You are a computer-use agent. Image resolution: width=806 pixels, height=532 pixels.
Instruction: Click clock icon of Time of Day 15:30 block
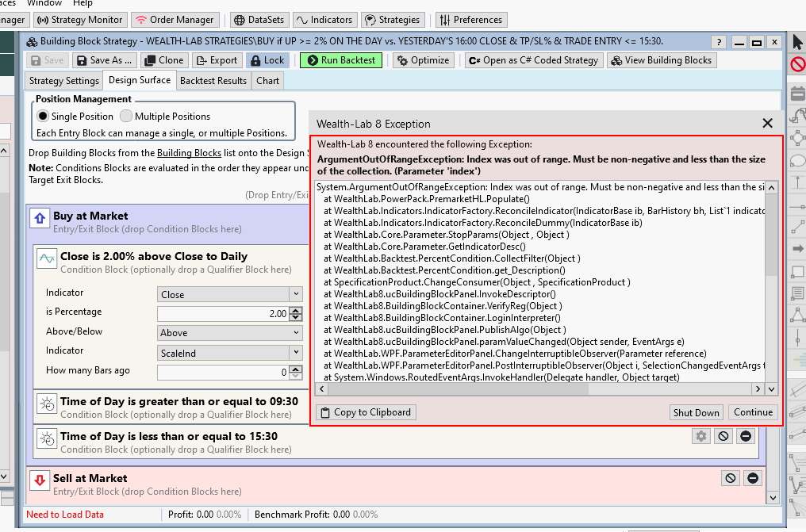[x=47, y=439]
